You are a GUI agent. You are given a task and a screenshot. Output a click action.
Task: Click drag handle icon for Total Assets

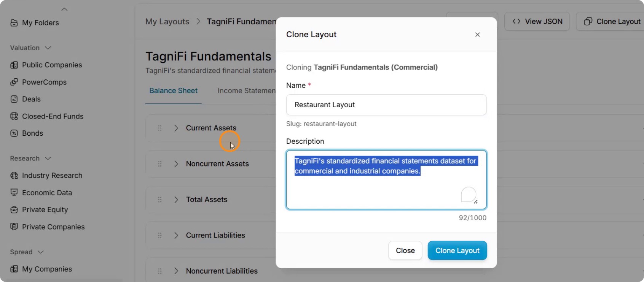pos(160,200)
